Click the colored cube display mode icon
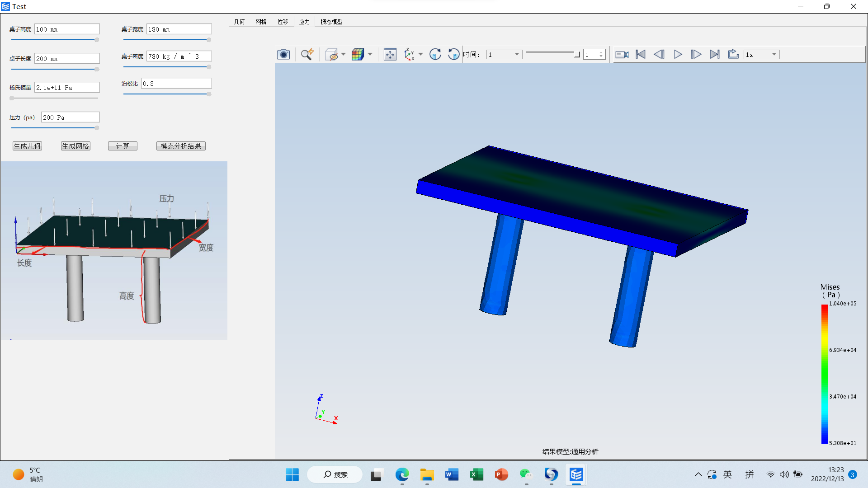This screenshot has width=868, height=488. click(358, 55)
